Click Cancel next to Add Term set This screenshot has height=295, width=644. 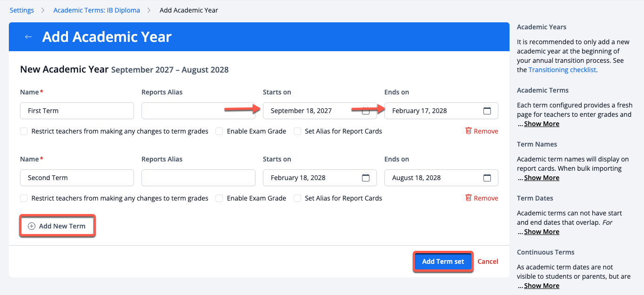click(x=488, y=261)
